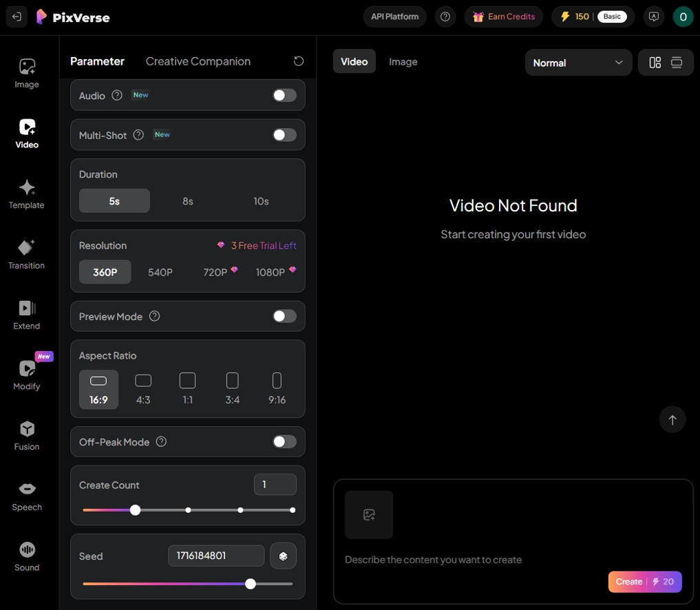Image resolution: width=700 pixels, height=610 pixels.
Task: Open the Transition tool
Action: pyautogui.click(x=27, y=255)
